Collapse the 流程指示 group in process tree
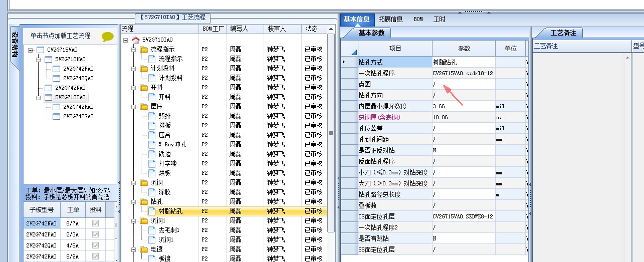 click(134, 49)
